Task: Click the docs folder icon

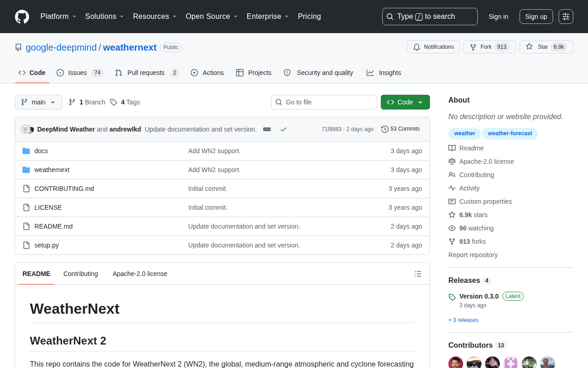Action: click(26, 151)
